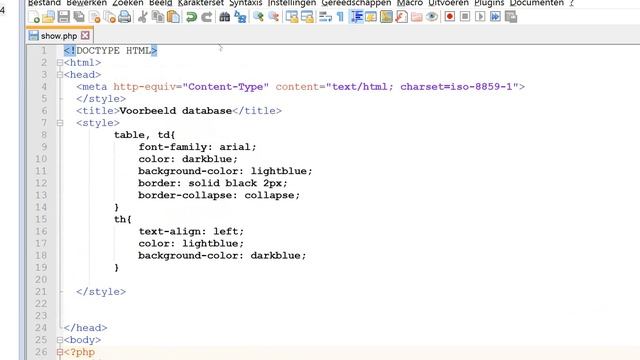
Task: Save the current file with the floppy icon
Action: click(63, 17)
